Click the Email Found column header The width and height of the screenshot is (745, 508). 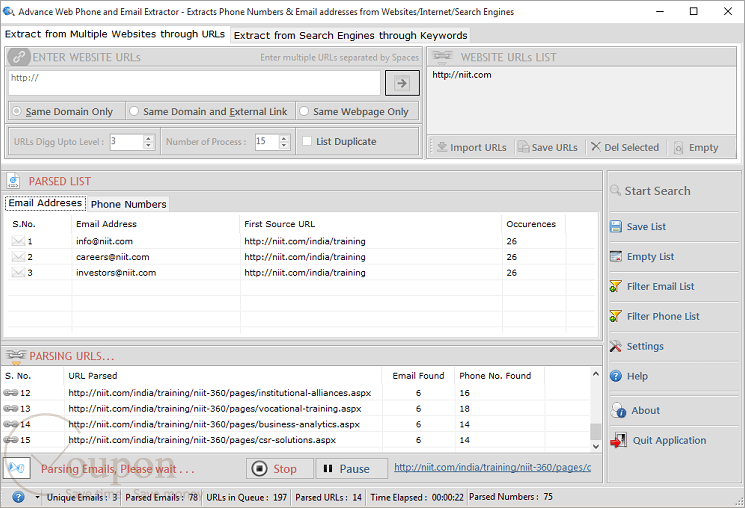(x=418, y=375)
